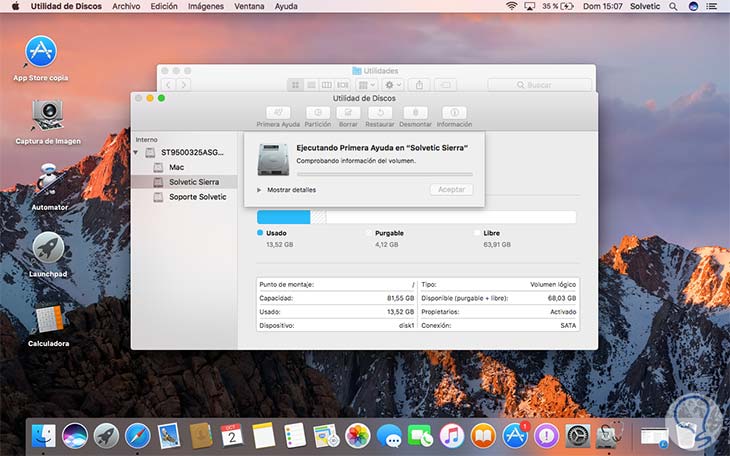Click the Conexión value SATA
This screenshot has height=456, width=730.
point(568,326)
